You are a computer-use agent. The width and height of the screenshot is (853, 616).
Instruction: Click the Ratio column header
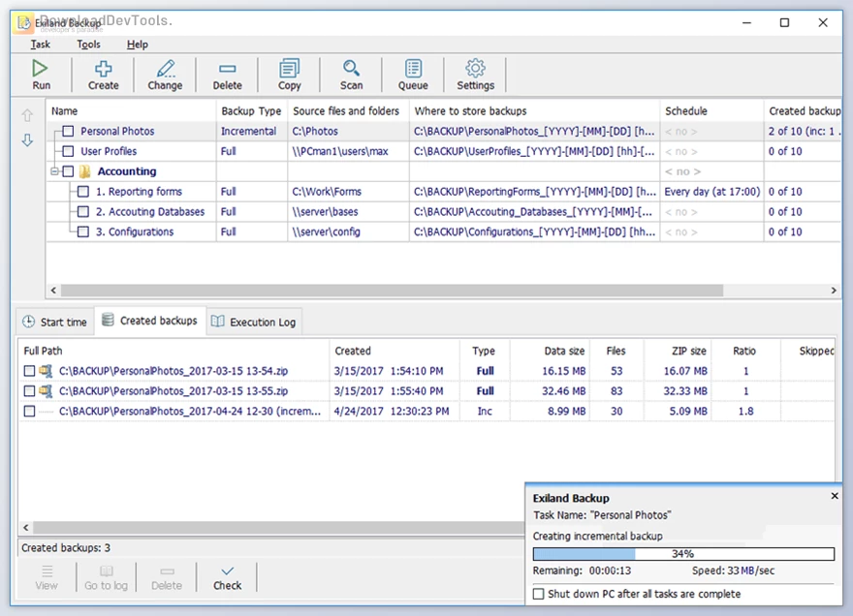(744, 351)
